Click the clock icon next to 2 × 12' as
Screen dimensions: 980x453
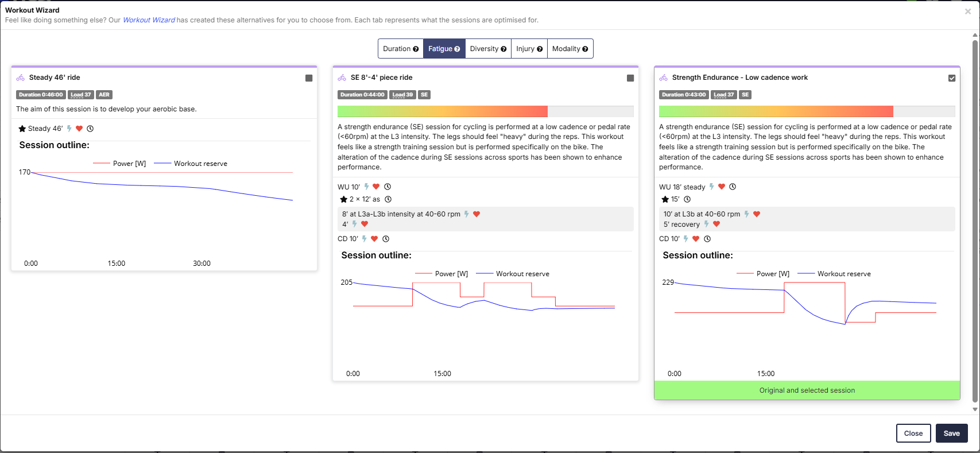point(388,199)
